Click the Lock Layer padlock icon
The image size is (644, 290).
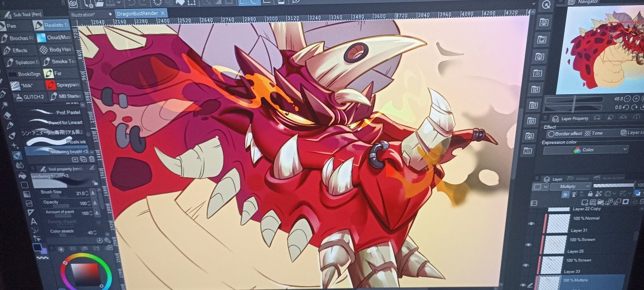[590, 194]
